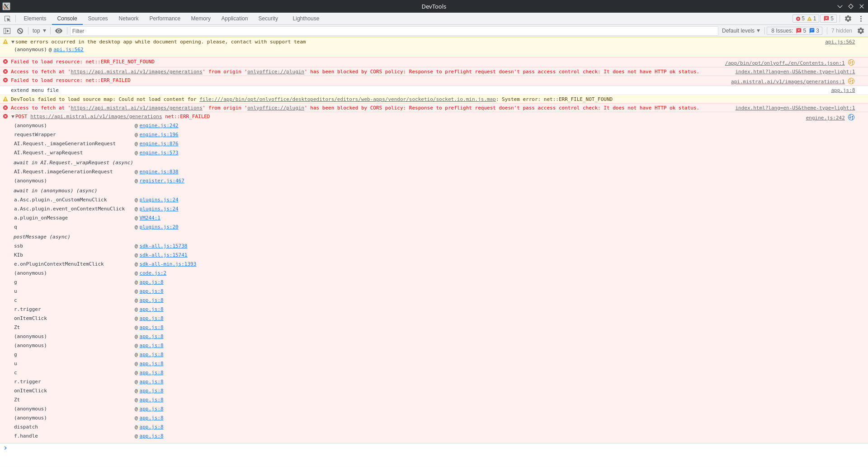Show the console sidebar panel
Screen dimensions: 868x467
coord(7,31)
